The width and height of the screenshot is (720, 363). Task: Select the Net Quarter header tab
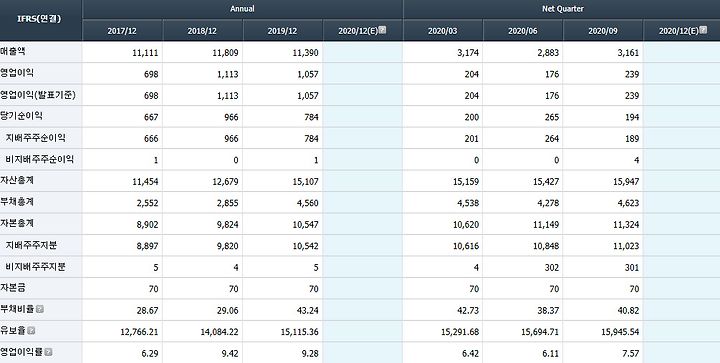pyautogui.click(x=562, y=9)
